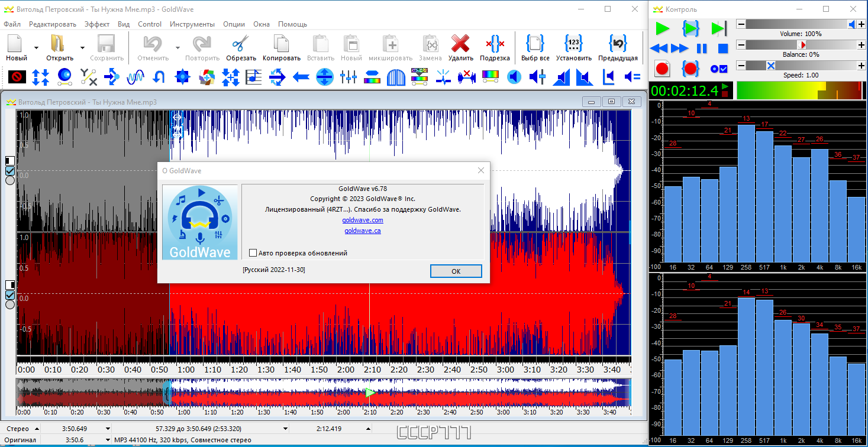Open the 3:50.649 length format dropdown
The width and height of the screenshot is (868, 447).
(x=108, y=429)
